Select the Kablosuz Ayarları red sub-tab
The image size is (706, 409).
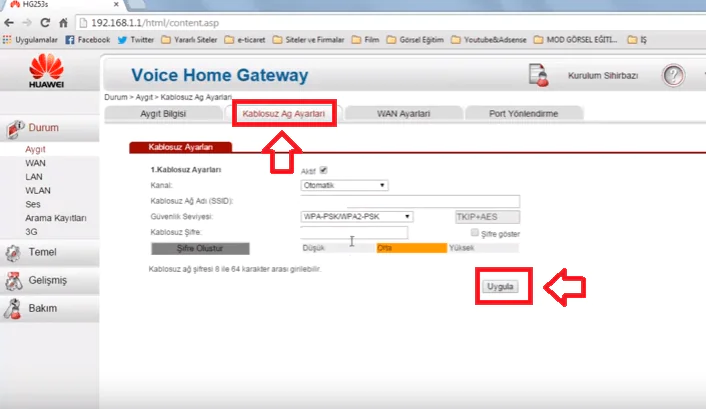click(181, 147)
